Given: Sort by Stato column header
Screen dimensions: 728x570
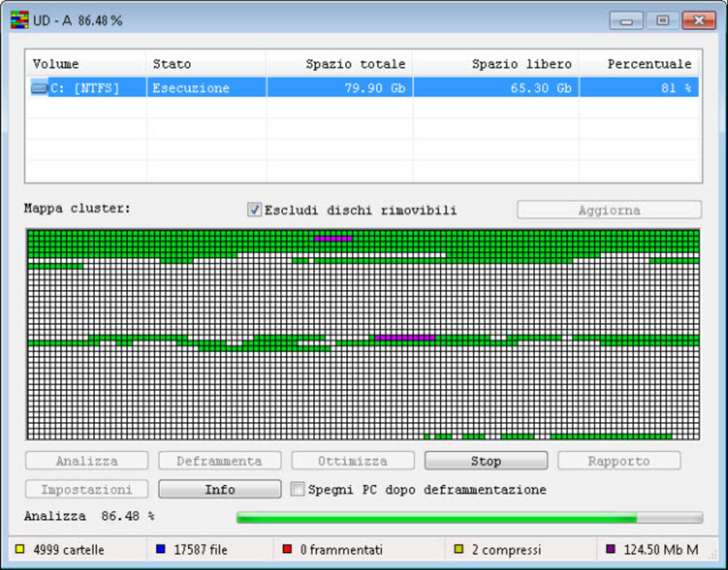Looking at the screenshot, I should coord(206,63).
